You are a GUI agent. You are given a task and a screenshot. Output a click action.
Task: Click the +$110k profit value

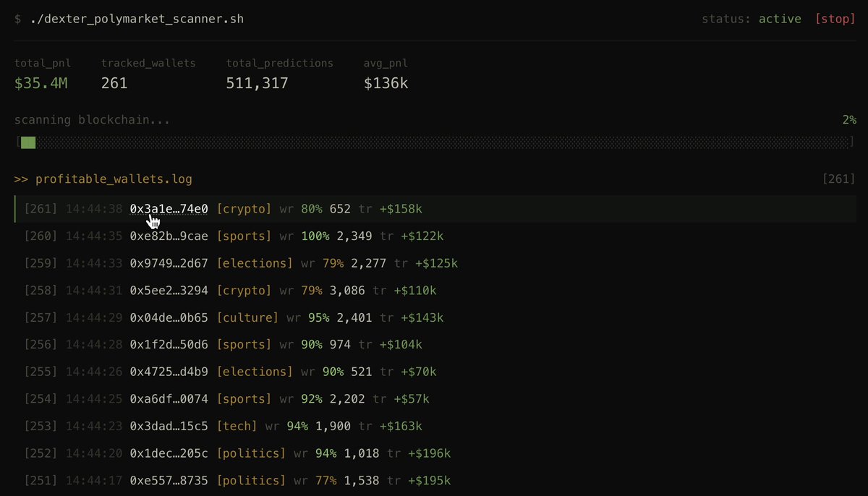click(415, 291)
